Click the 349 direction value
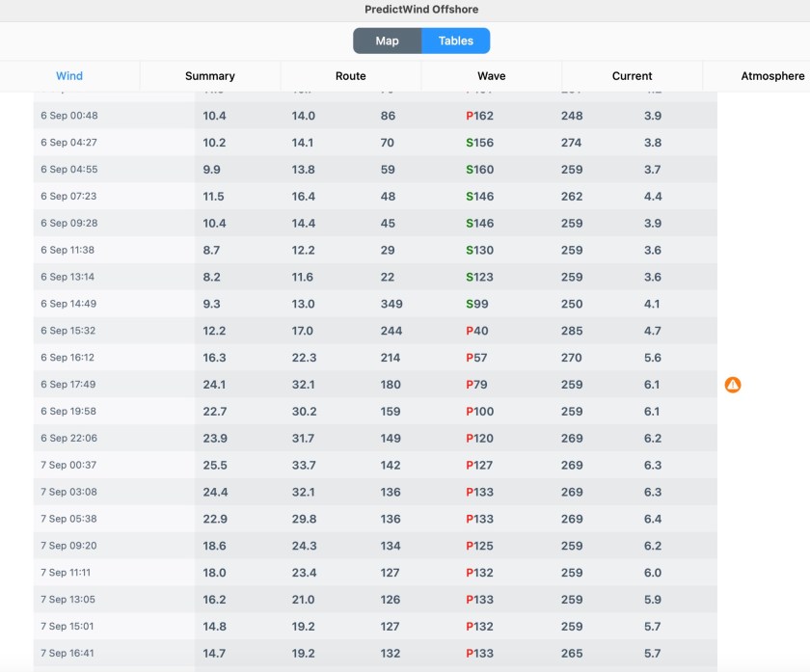The height and width of the screenshot is (672, 810). pos(391,304)
